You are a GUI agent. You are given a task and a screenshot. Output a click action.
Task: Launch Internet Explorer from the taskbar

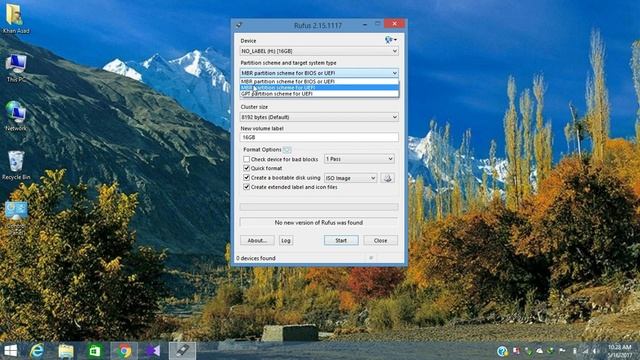37,351
